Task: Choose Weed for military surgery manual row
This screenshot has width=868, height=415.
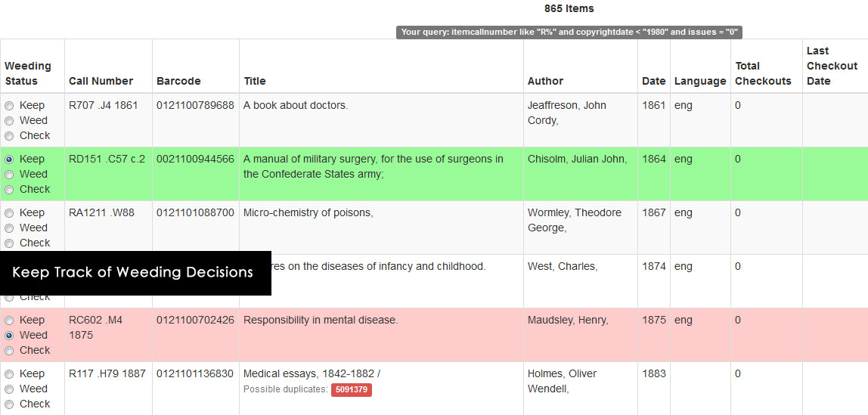Action: pos(9,175)
